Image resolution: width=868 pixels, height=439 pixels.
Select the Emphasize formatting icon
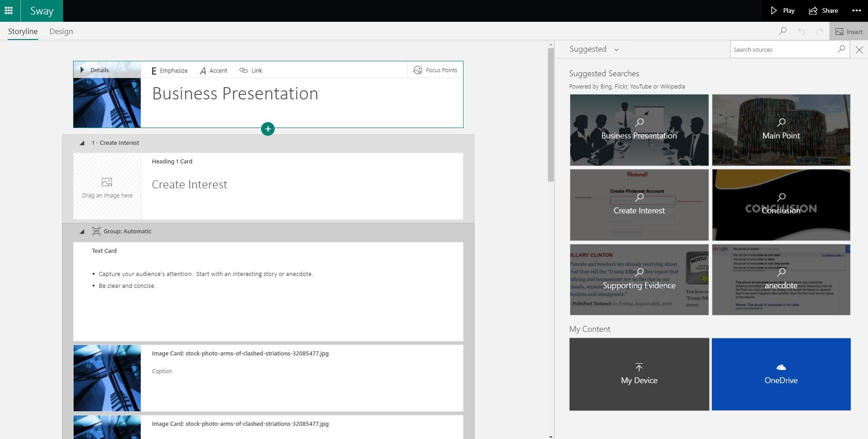[x=154, y=70]
